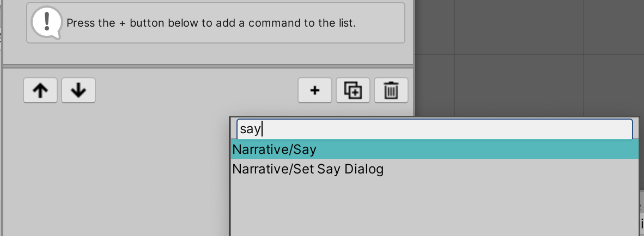Select Narrative/Say from the results

coord(435,150)
